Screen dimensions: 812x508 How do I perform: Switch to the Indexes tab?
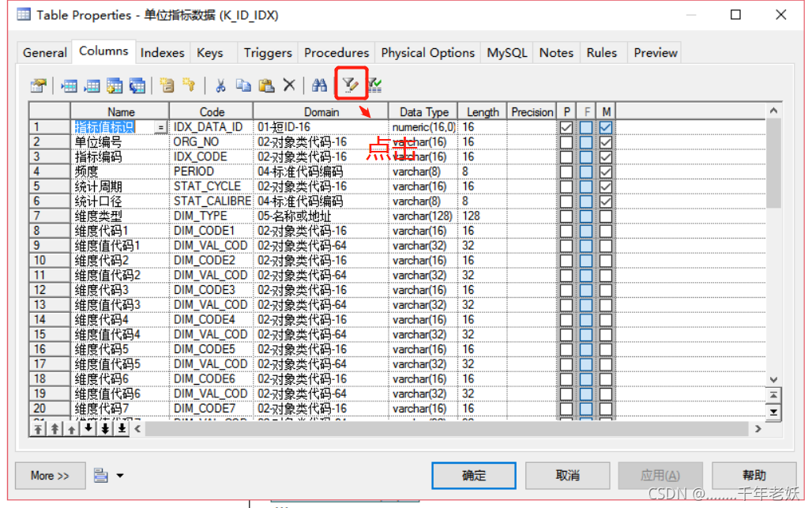(162, 53)
